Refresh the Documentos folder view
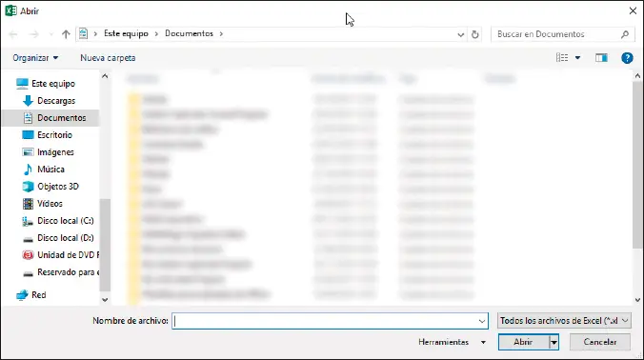The height and width of the screenshot is (360, 644). coord(475,34)
